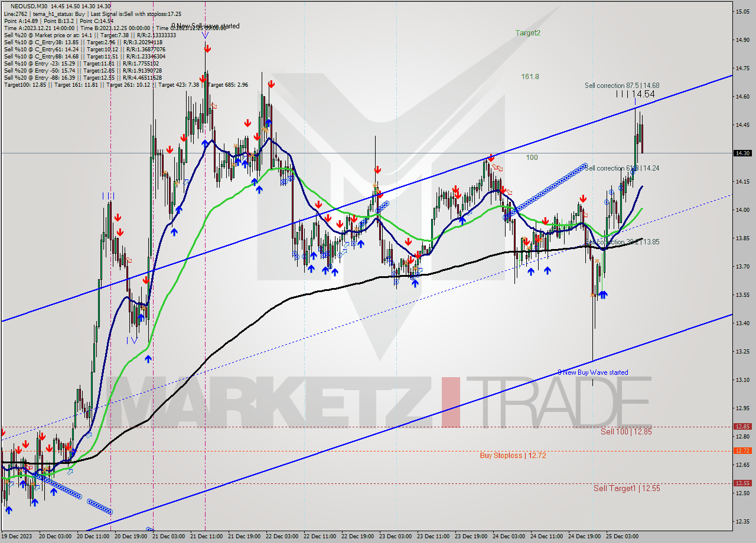Click the red 12.85 price tag on axis
The image size is (756, 543).
(x=742, y=426)
